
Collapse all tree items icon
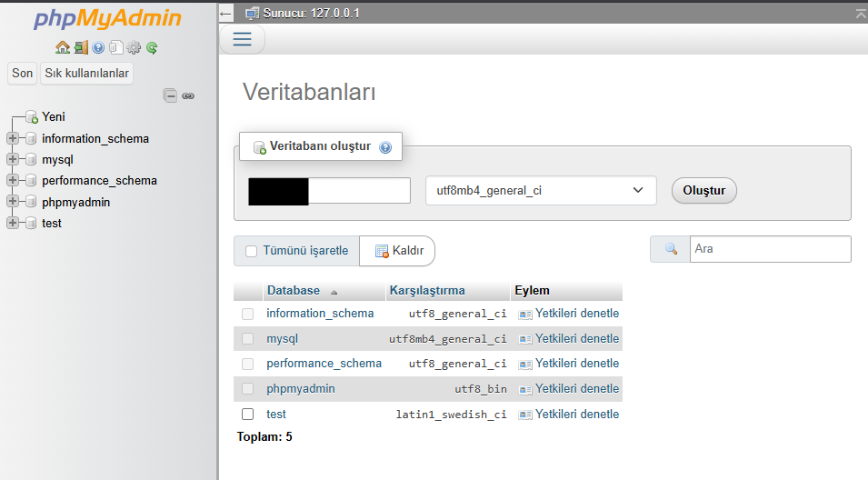170,95
